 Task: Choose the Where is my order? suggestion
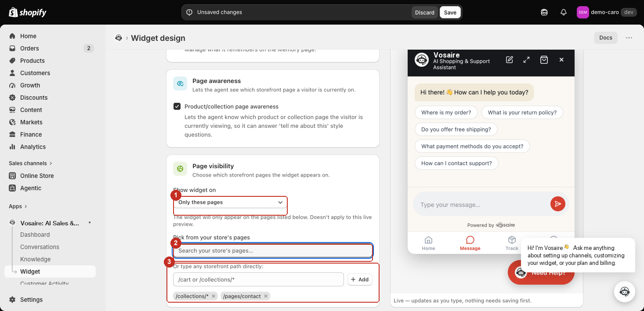tap(446, 112)
